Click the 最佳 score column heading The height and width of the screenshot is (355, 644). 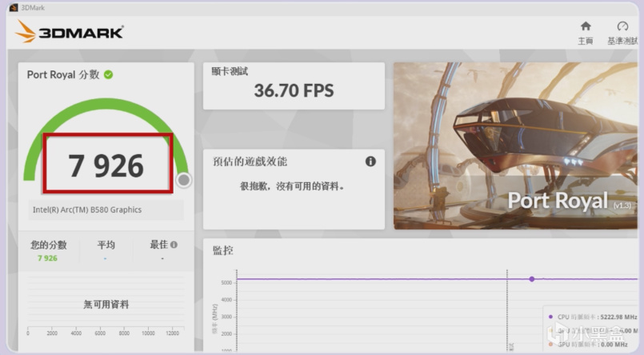[159, 245]
